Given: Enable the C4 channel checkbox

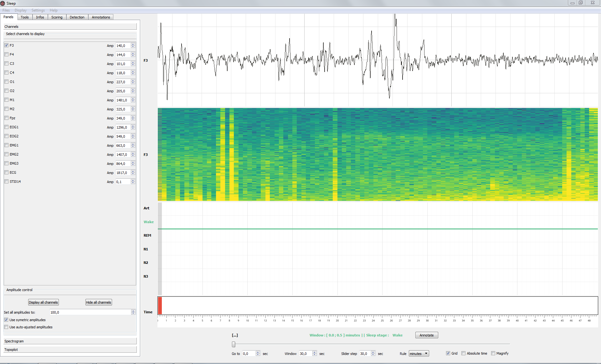Looking at the screenshot, I should point(6,73).
